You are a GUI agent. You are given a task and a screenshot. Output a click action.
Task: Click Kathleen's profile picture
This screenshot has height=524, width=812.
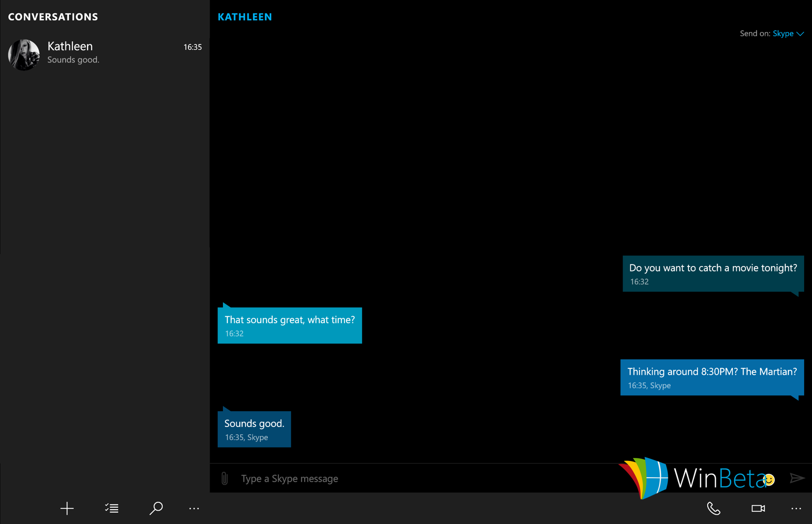coord(23,55)
